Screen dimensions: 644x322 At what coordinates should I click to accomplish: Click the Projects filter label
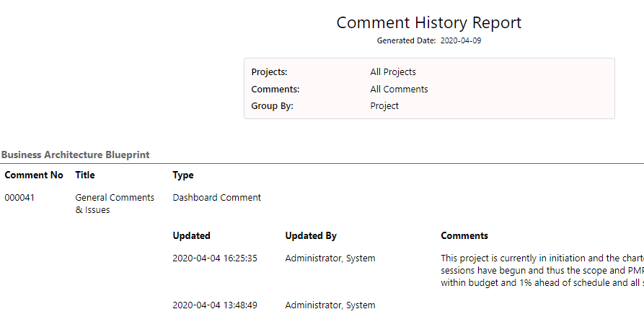[270, 72]
